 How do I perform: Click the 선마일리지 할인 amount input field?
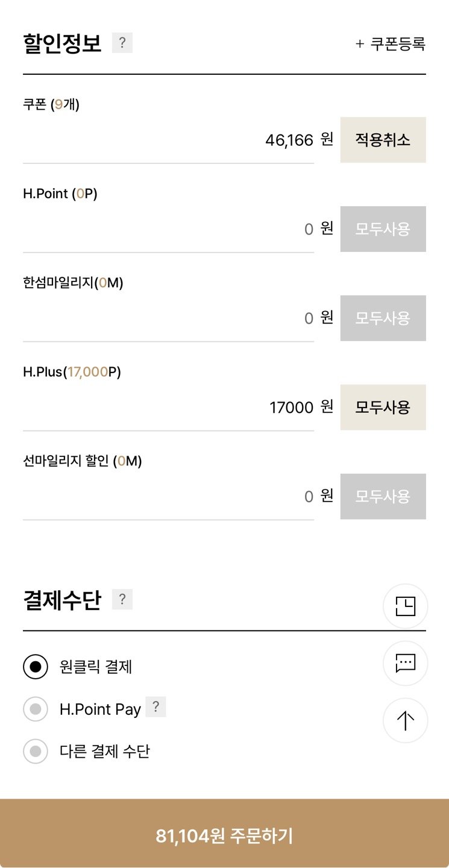click(169, 497)
